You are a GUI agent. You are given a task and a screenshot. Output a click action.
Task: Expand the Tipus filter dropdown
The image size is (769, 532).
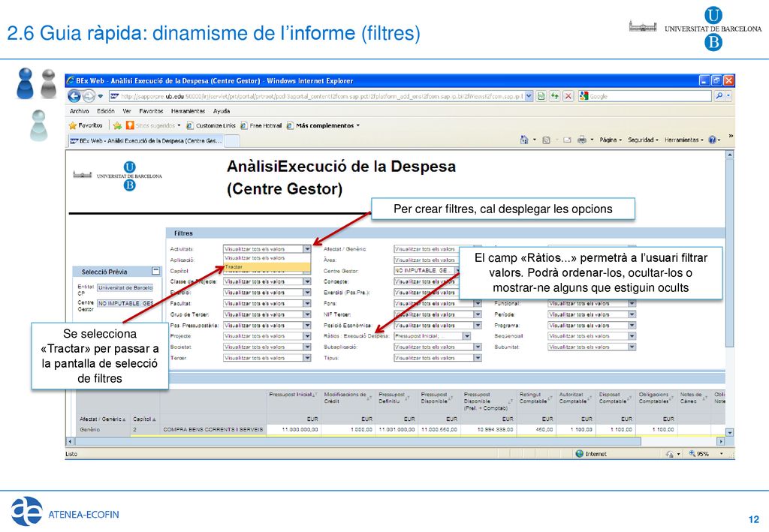pyautogui.click(x=478, y=358)
